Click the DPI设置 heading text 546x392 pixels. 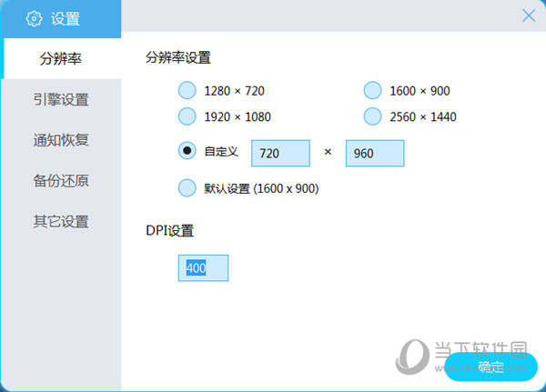169,230
